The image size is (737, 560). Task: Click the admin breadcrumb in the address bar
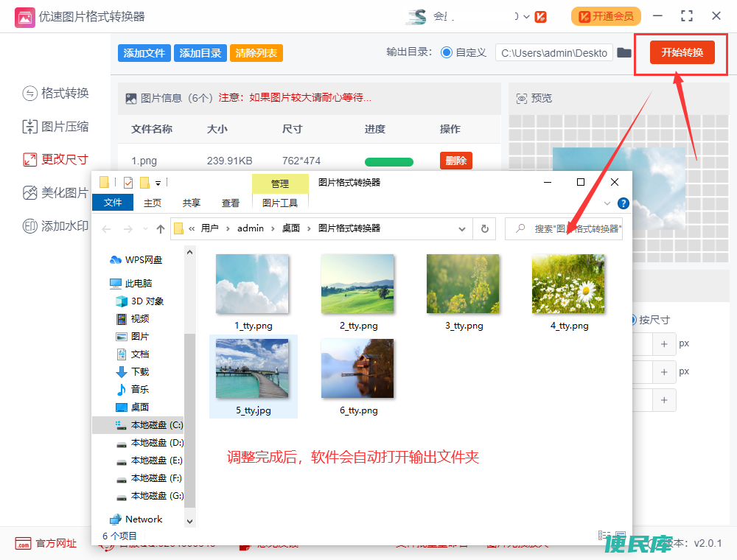click(x=251, y=228)
